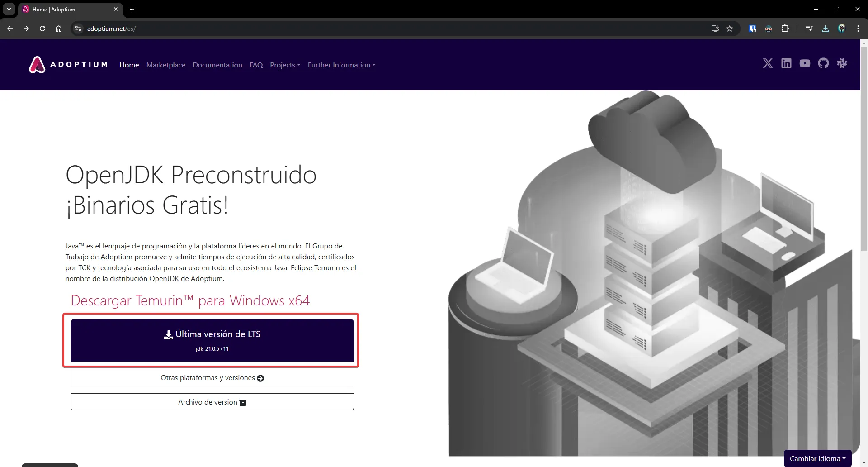Open the Bitwarden extension icon
This screenshot has width=868, height=467.
point(752,29)
